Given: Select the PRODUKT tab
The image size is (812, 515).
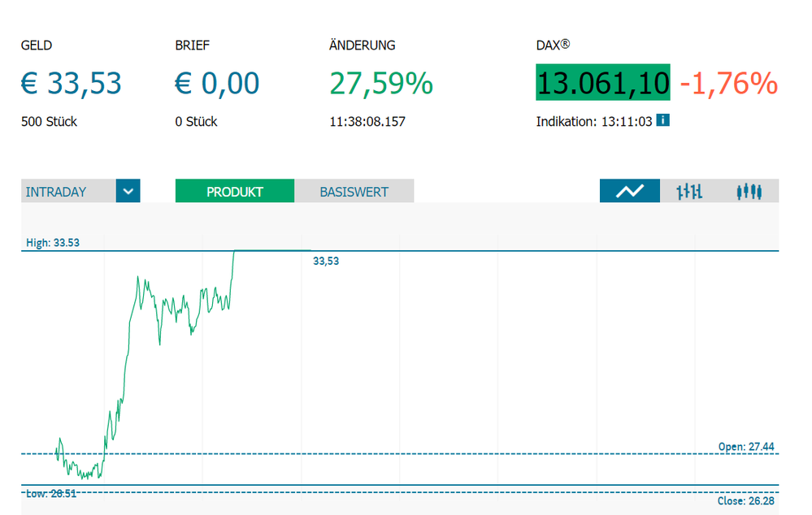Looking at the screenshot, I should tap(234, 192).
